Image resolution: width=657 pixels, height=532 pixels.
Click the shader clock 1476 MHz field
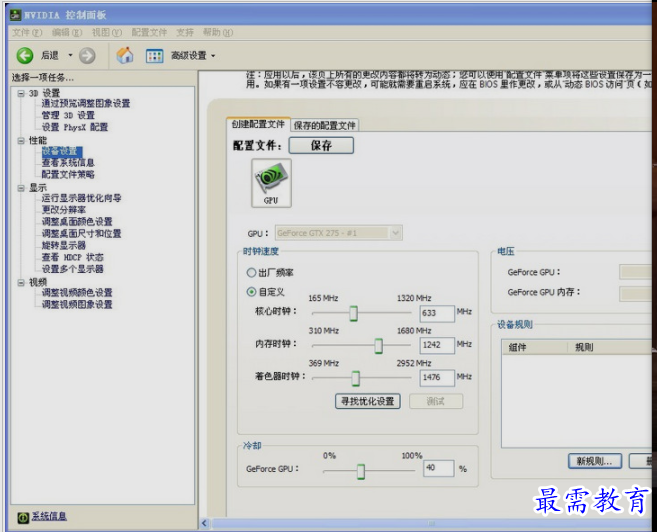(437, 378)
